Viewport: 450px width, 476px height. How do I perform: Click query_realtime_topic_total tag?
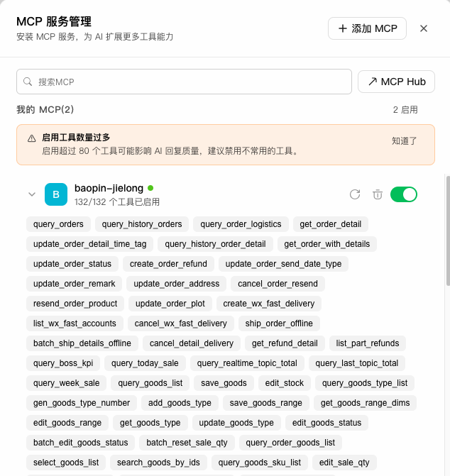[247, 363]
